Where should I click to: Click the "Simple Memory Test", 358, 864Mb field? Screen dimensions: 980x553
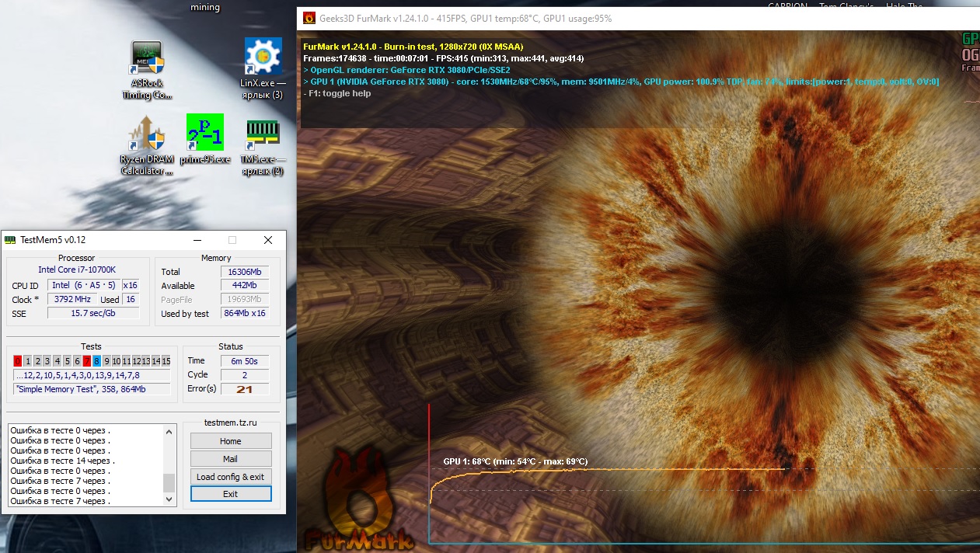pos(92,389)
